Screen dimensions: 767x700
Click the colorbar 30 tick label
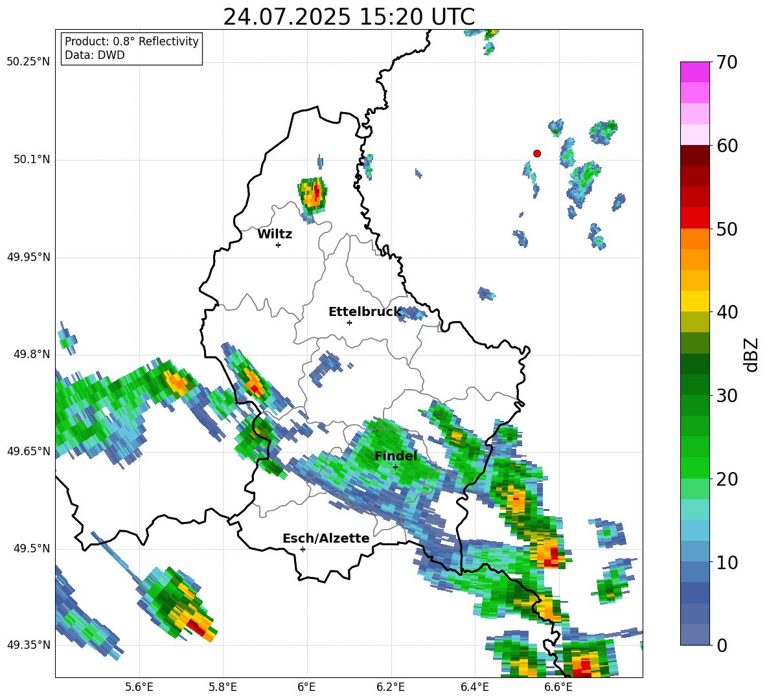(x=727, y=396)
